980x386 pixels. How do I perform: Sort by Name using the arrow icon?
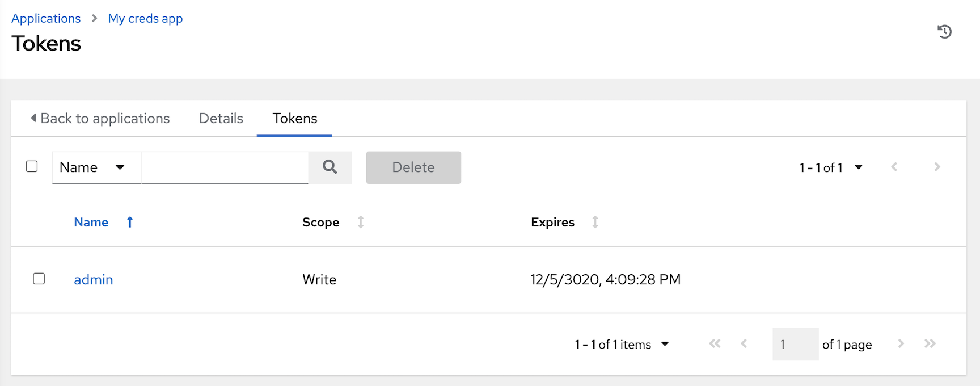pos(130,222)
